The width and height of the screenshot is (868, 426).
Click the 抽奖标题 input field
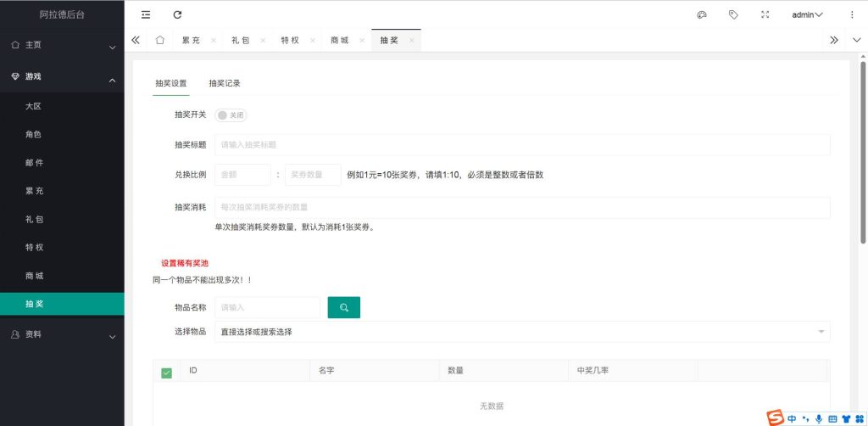point(521,145)
